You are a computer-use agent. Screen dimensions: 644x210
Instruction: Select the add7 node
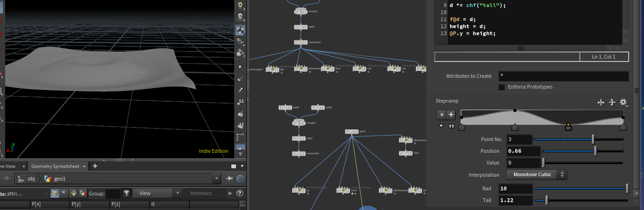(300, 138)
